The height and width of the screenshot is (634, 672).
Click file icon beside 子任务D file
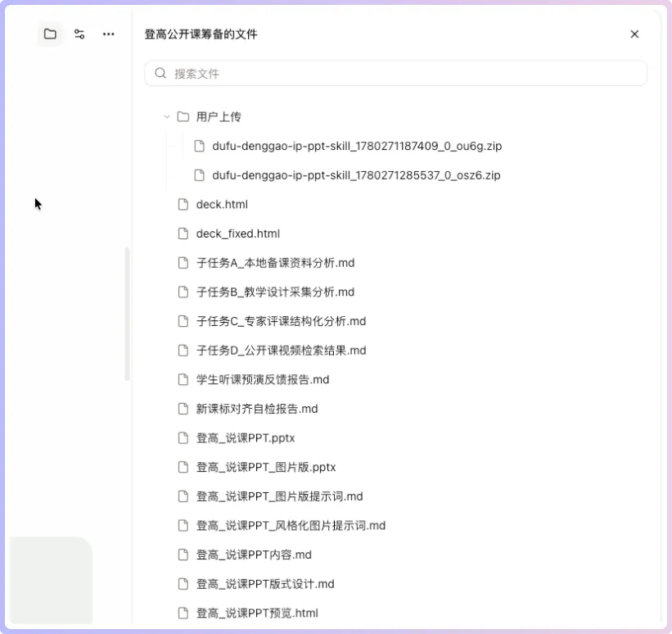183,350
